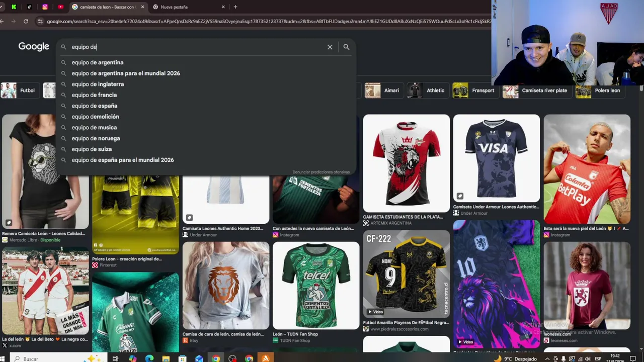Open 'León – TUDN Fan Shop' title

click(295, 334)
